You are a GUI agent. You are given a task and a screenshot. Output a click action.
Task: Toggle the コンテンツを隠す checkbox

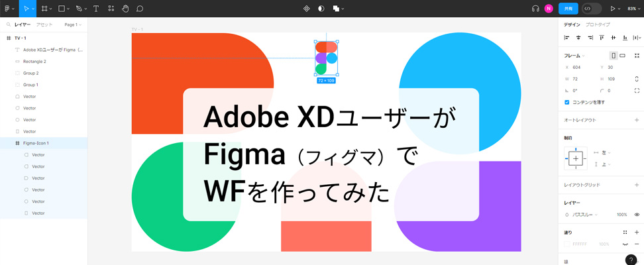[x=566, y=102]
